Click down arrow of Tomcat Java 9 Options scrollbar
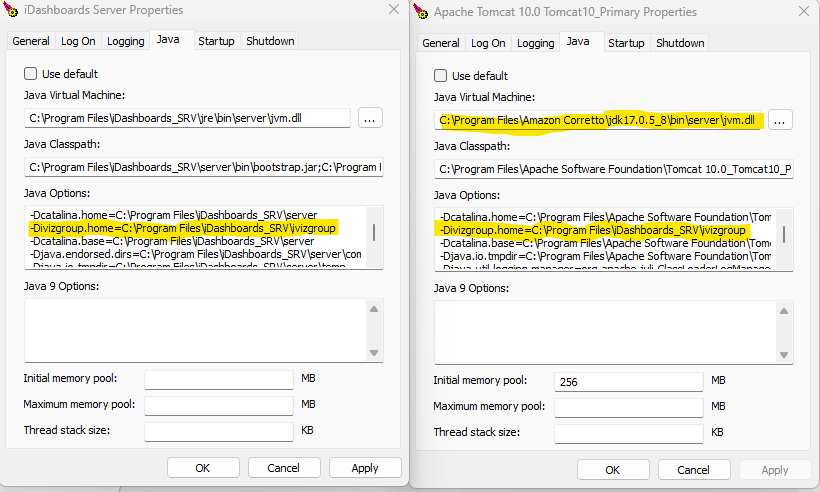Image resolution: width=820 pixels, height=492 pixels. (784, 355)
